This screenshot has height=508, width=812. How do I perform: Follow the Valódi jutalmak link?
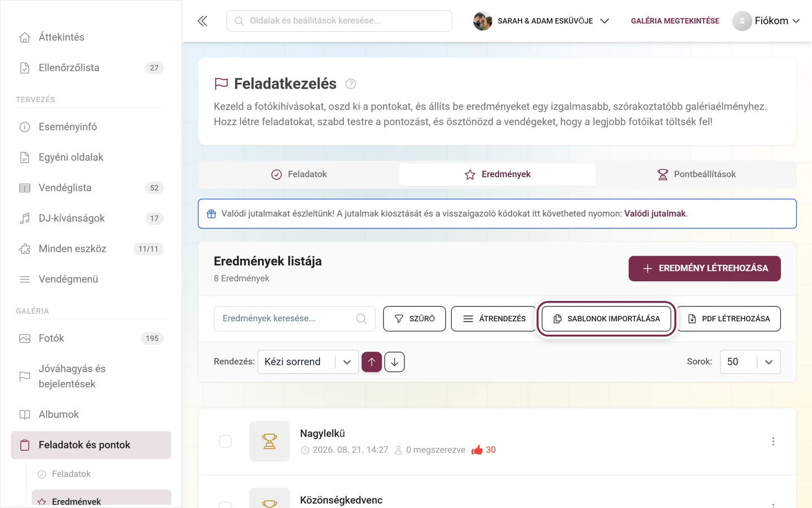coord(655,214)
